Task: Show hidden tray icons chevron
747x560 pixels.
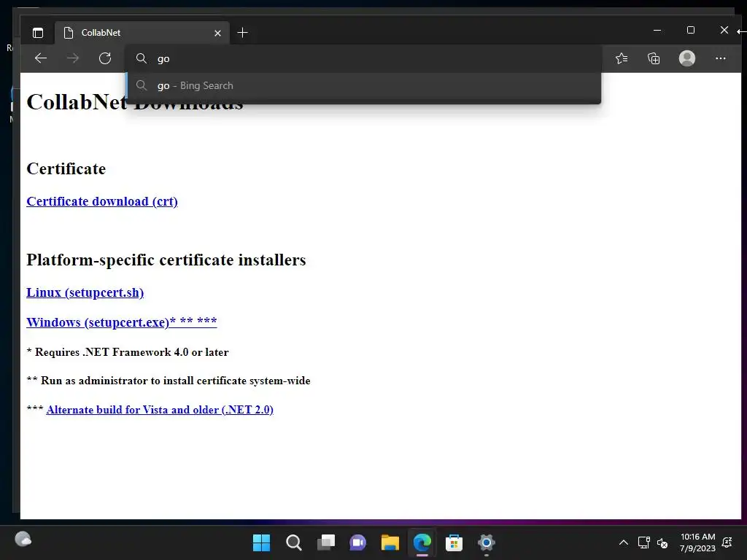Action: click(623, 542)
